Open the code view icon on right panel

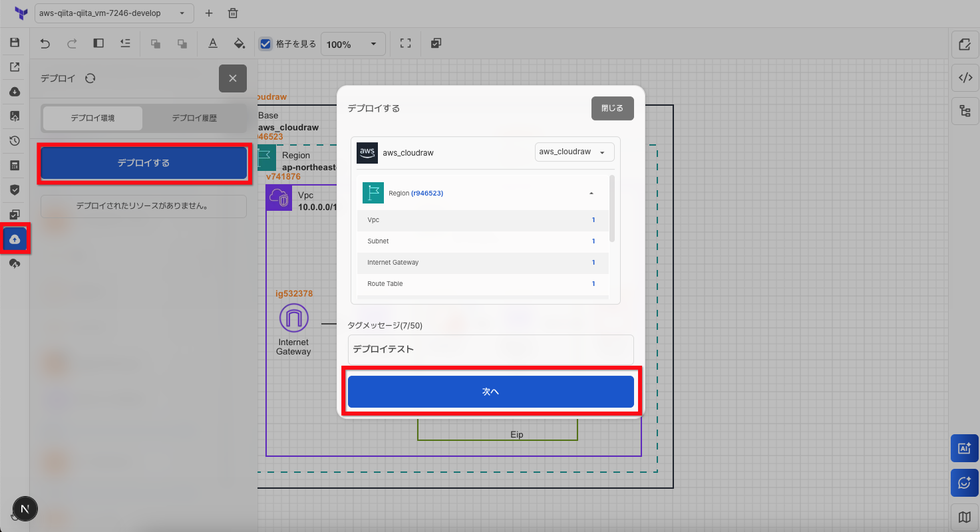(965, 78)
